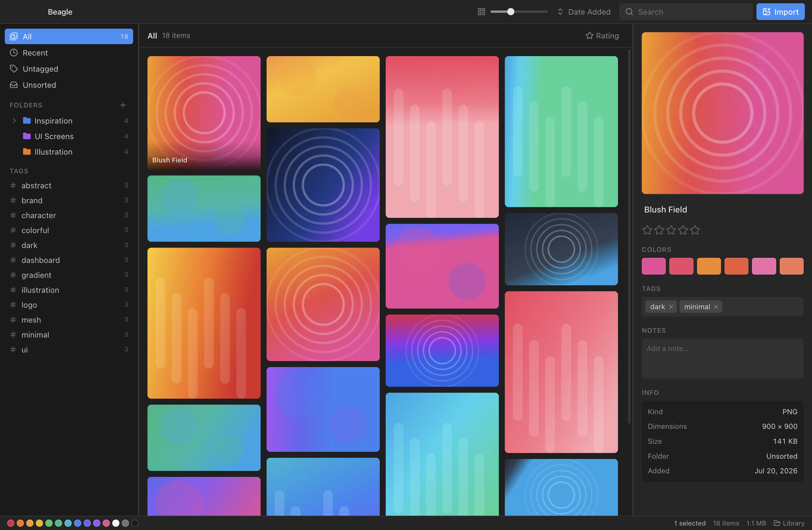This screenshot has width=812, height=530.
Task: Select the dark navy concentric circles thumbnail
Action: (323, 185)
